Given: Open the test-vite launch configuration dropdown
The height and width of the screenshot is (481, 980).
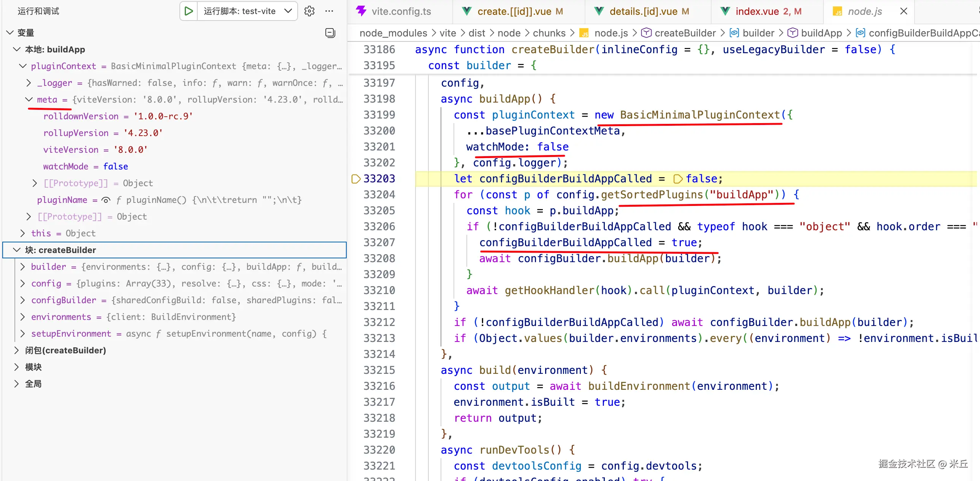Looking at the screenshot, I should point(288,11).
